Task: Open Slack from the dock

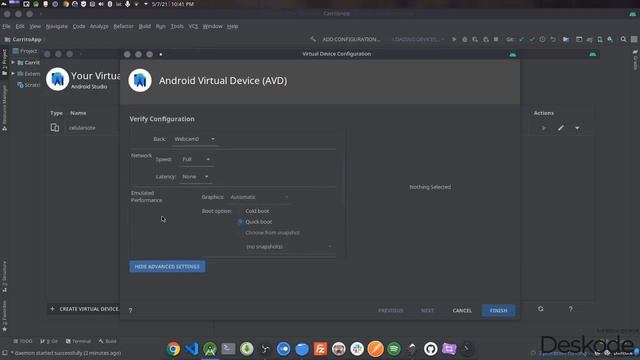Action: tap(357, 349)
